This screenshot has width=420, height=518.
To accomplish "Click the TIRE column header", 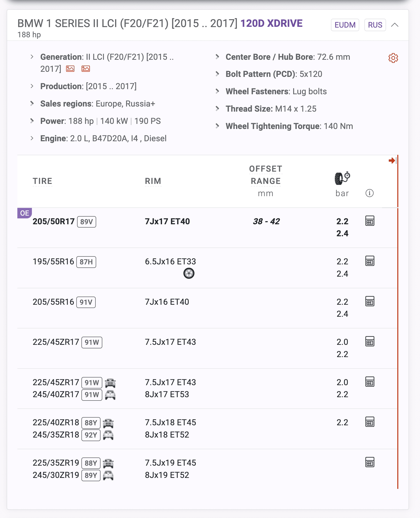I will (x=42, y=181).
